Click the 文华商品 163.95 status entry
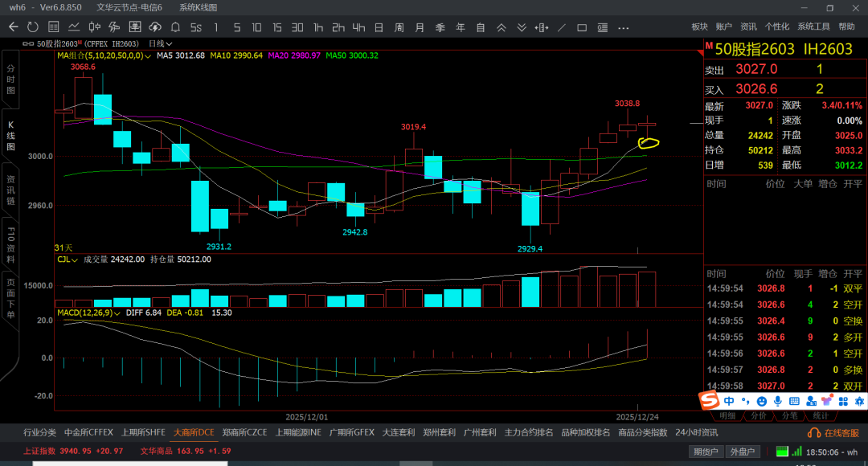The height and width of the screenshot is (466, 868). [x=186, y=451]
